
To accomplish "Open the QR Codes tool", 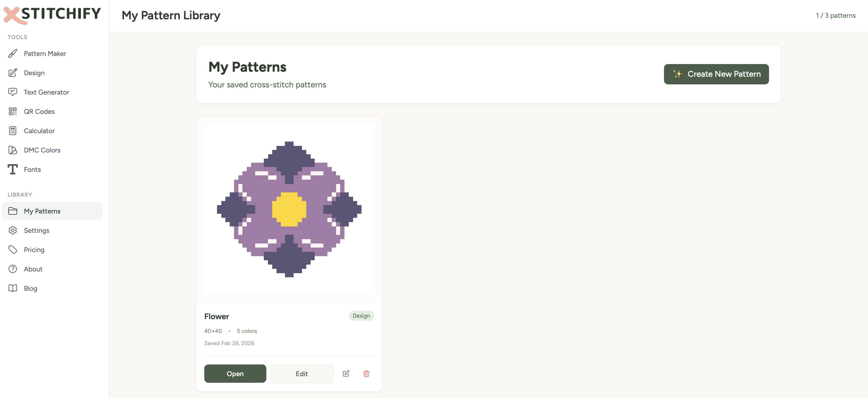I will click(x=39, y=111).
